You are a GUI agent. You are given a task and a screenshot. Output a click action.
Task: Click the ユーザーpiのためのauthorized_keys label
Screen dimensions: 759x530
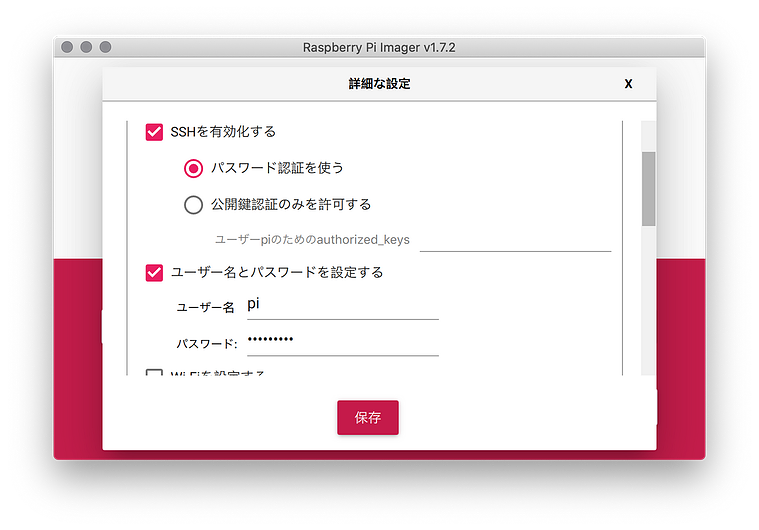tap(312, 240)
